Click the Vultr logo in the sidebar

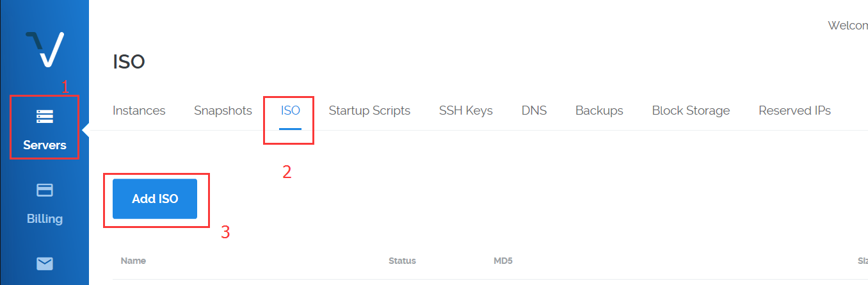tap(45, 49)
